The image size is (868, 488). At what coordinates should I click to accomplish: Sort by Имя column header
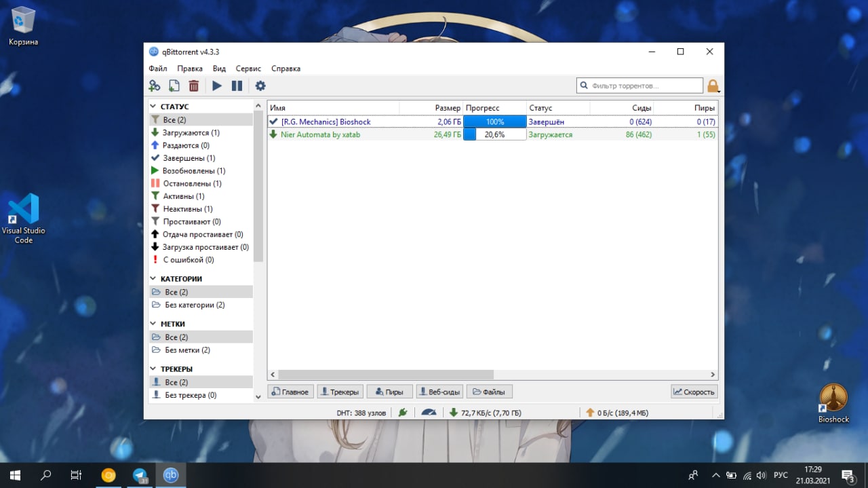click(333, 108)
